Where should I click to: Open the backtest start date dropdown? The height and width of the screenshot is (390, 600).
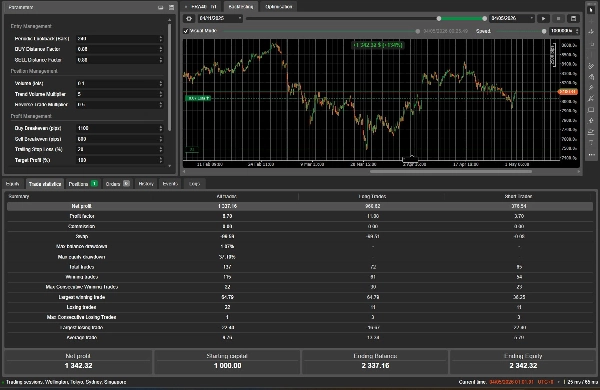point(240,18)
